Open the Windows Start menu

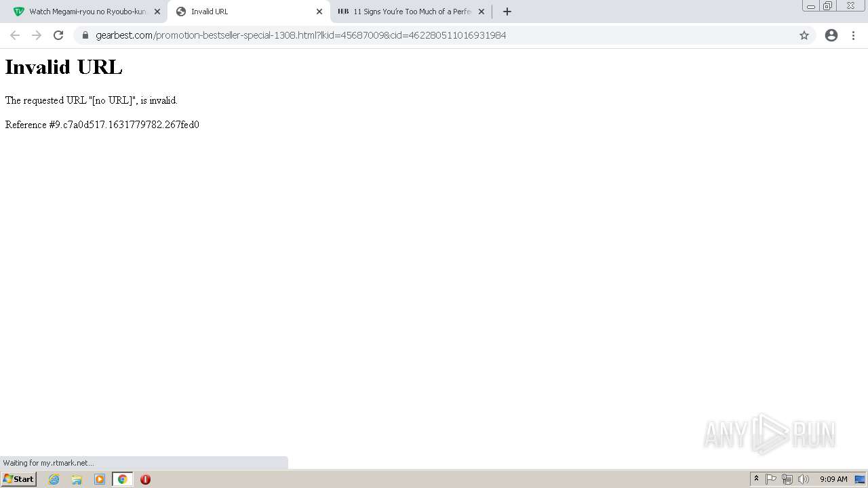19,479
